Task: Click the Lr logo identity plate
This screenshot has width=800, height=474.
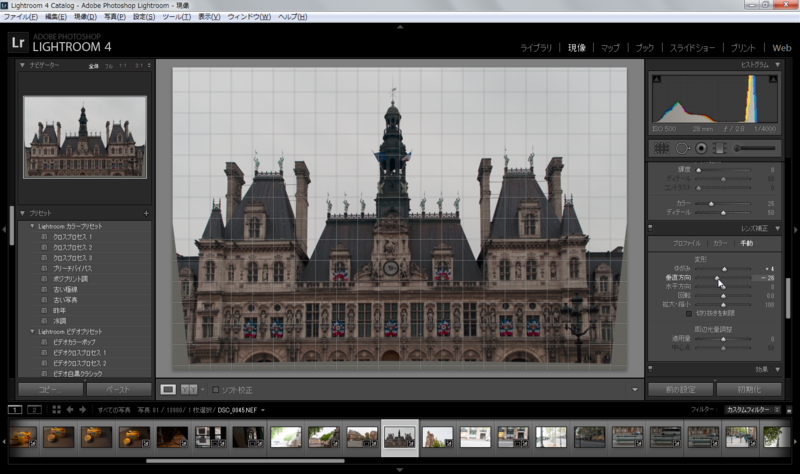Action: 18,43
